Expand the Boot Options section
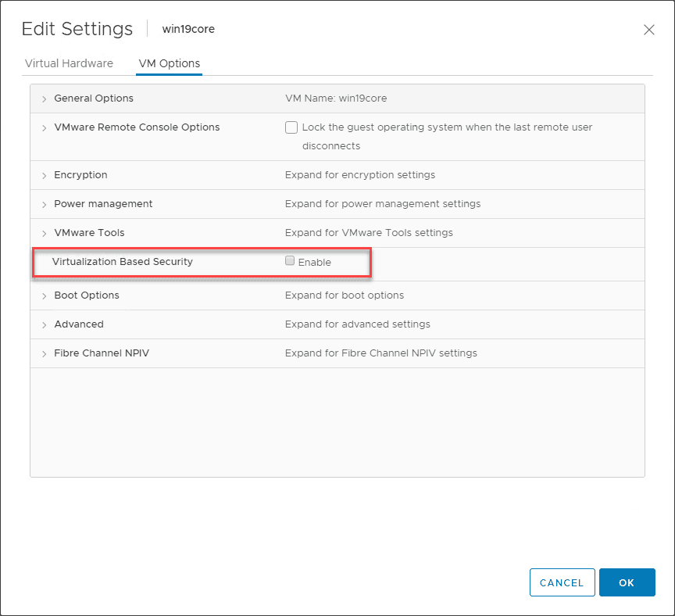The image size is (675, 616). click(45, 295)
